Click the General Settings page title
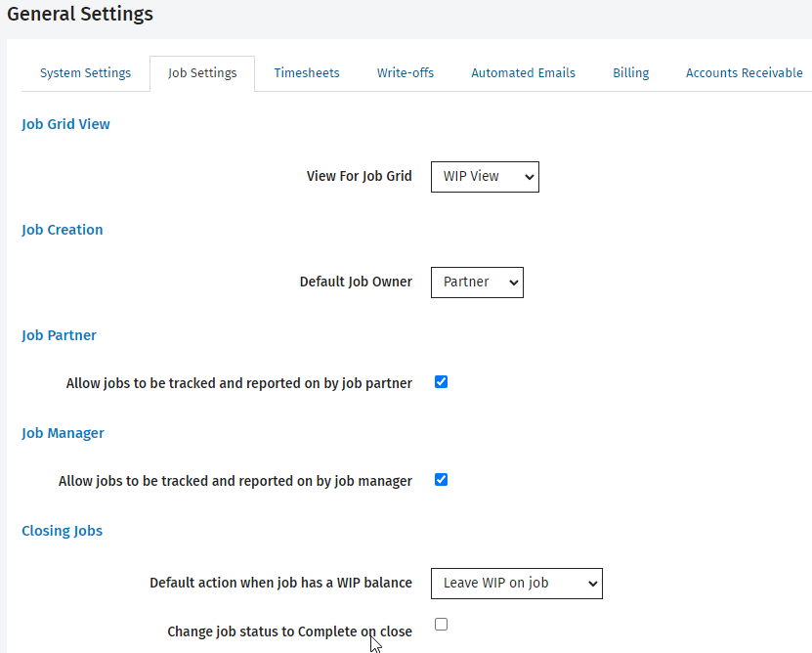 (80, 14)
